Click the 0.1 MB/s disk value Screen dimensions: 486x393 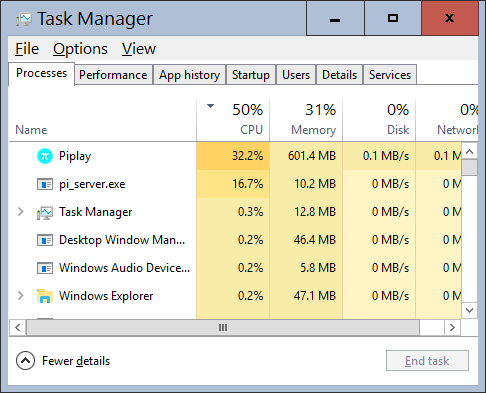[x=386, y=156]
